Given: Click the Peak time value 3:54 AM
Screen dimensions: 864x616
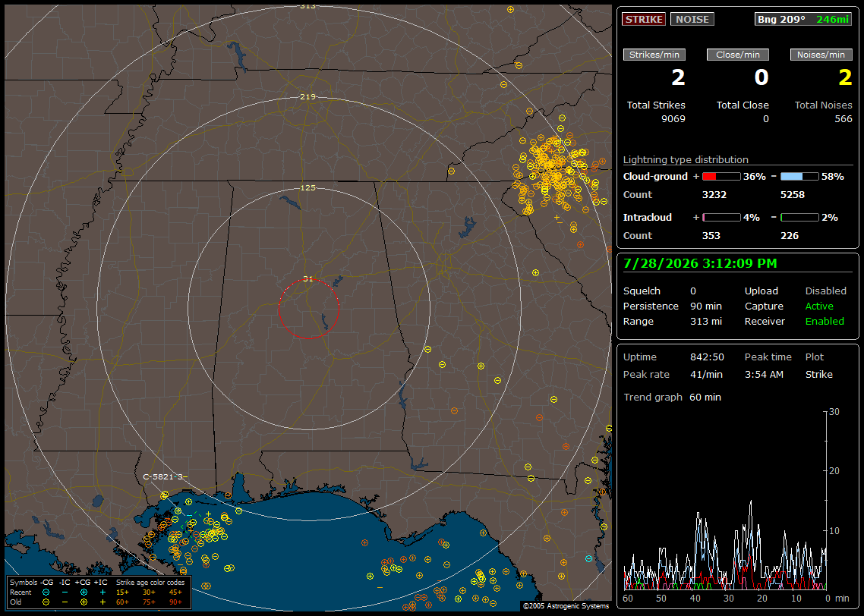Looking at the screenshot, I should pos(764,374).
